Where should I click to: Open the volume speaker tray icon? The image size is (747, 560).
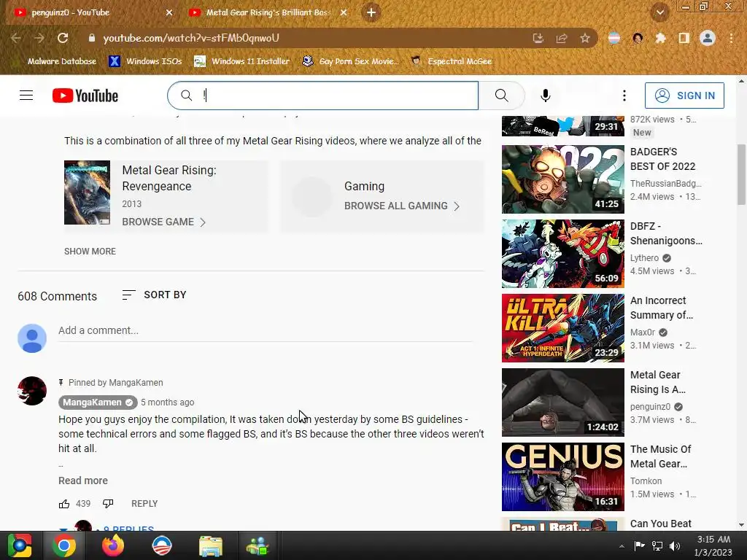(x=675, y=546)
